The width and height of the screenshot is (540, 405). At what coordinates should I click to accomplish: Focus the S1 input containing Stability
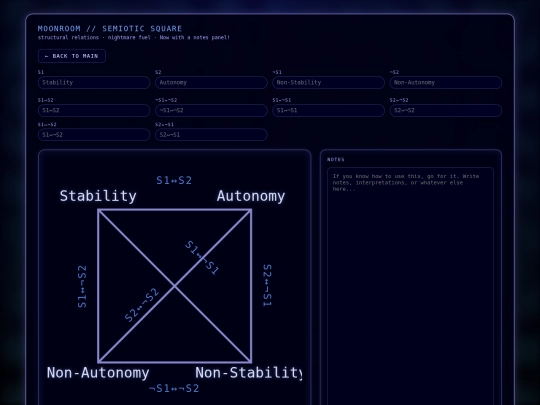point(94,83)
